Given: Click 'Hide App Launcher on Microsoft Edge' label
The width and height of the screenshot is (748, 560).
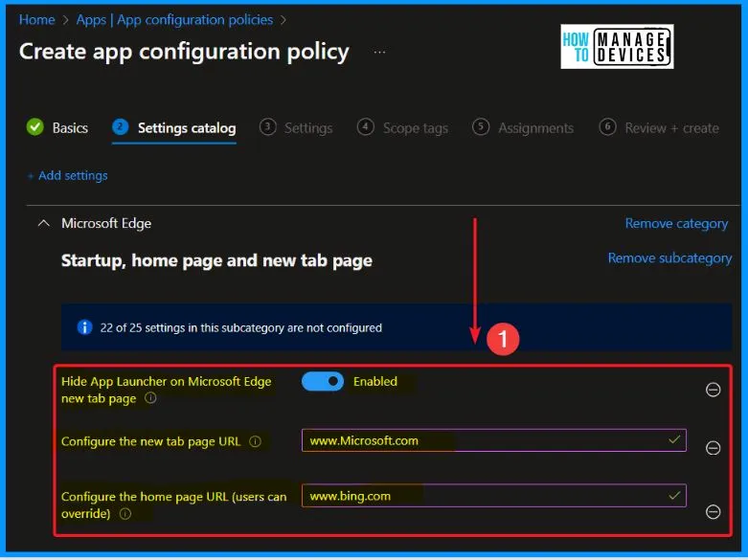Looking at the screenshot, I should coord(166,390).
